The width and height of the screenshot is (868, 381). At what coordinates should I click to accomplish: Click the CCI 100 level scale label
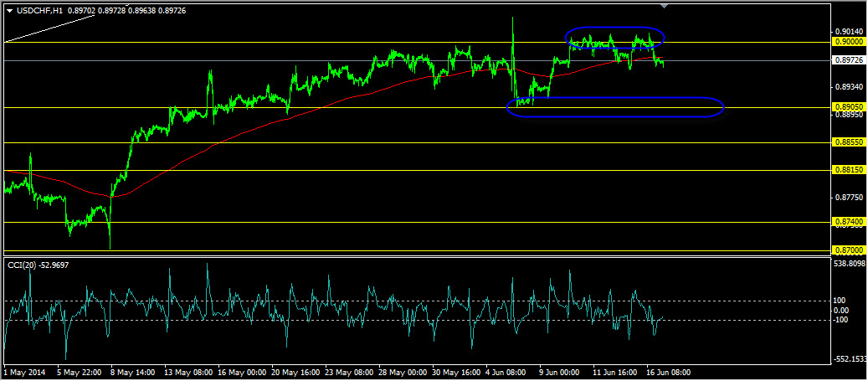tap(844, 300)
